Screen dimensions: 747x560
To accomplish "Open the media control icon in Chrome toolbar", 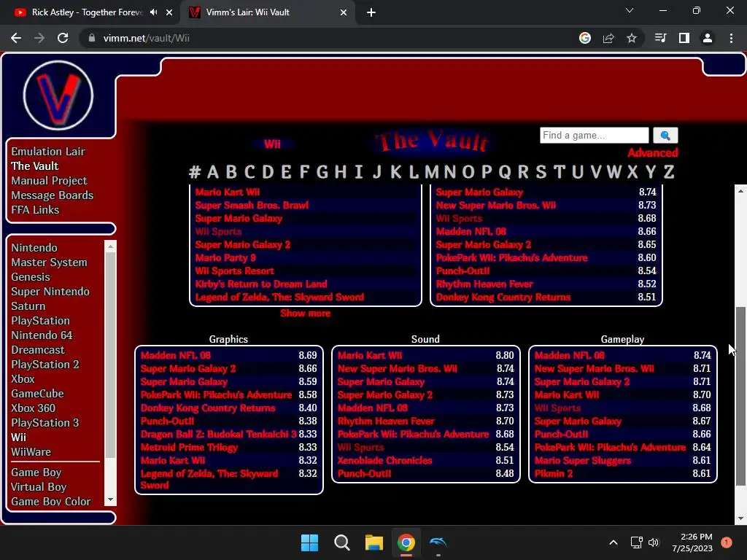I will [x=660, y=38].
